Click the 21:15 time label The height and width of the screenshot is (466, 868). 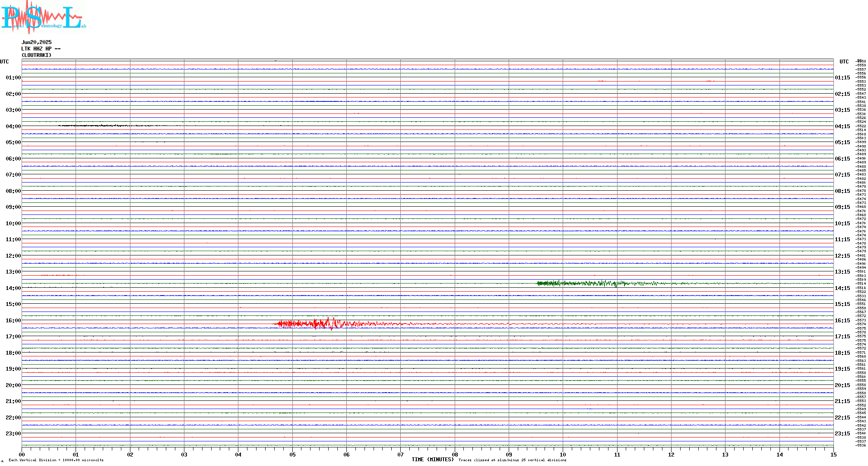[843, 401]
